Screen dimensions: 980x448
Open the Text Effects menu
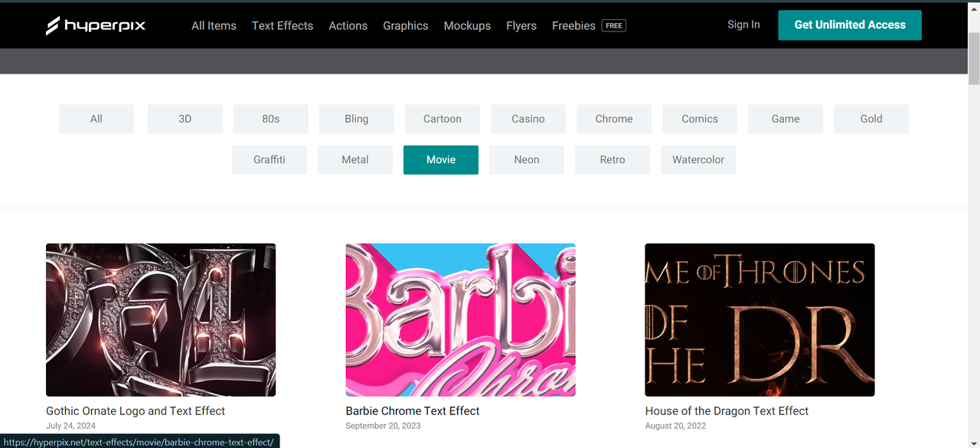(283, 25)
